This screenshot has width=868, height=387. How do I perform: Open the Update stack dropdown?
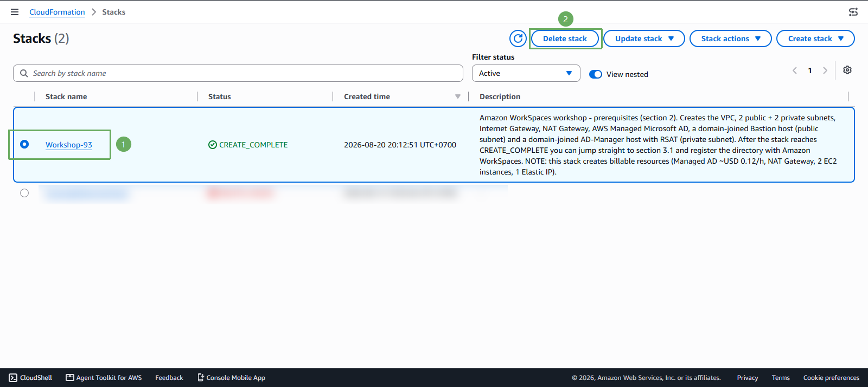(644, 38)
